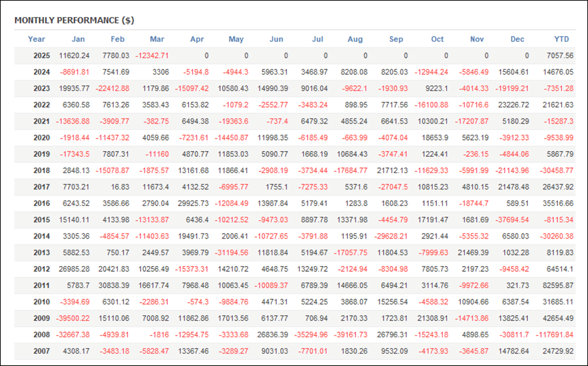Select the 2016 April value 29925.73
This screenshot has width=588, height=366.
coord(193,204)
